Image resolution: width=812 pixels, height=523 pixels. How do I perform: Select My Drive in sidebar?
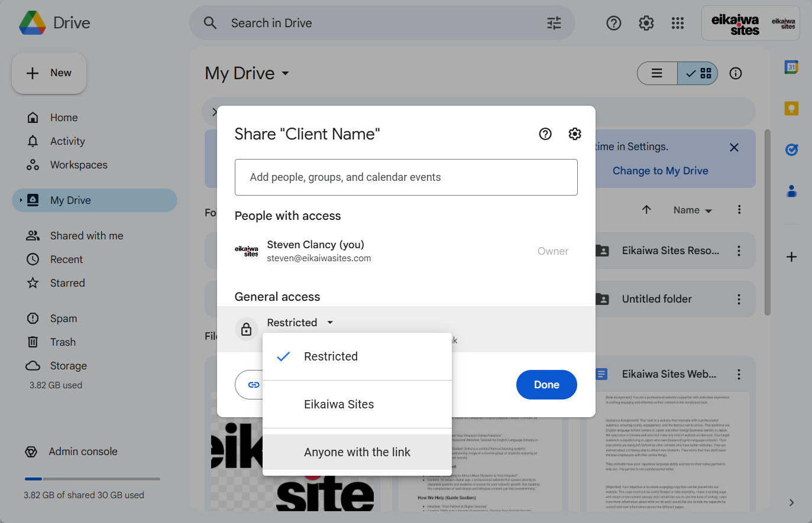click(95, 200)
